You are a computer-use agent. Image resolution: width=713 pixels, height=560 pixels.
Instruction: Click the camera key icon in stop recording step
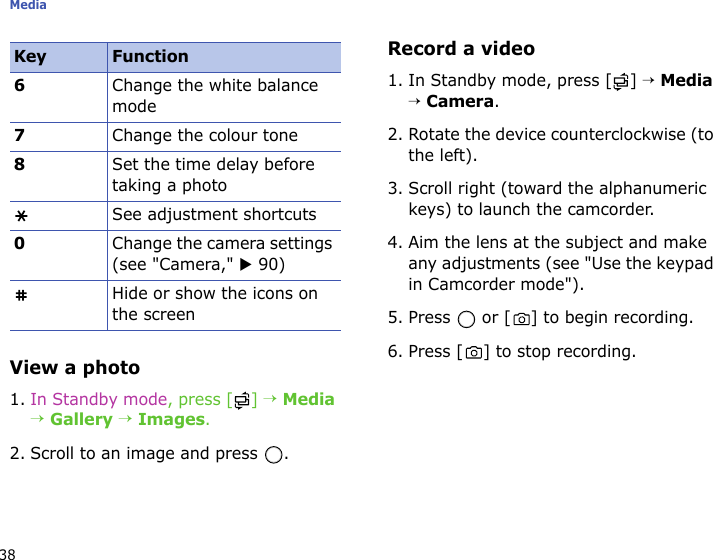point(471,353)
